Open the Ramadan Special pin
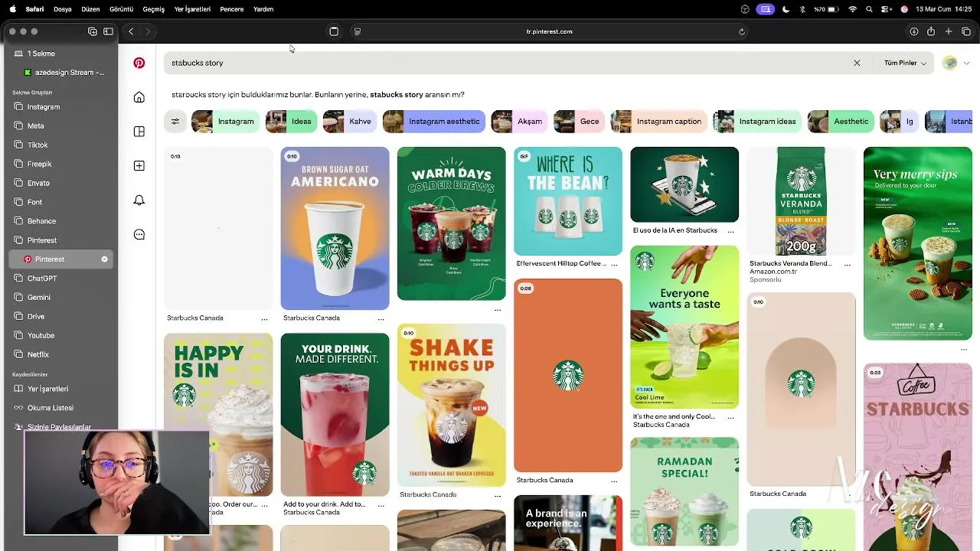The width and height of the screenshot is (980, 551). 684,491
